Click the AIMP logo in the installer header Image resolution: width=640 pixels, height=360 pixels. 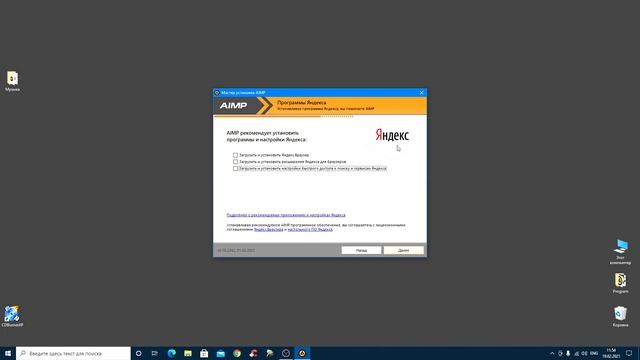[233, 106]
